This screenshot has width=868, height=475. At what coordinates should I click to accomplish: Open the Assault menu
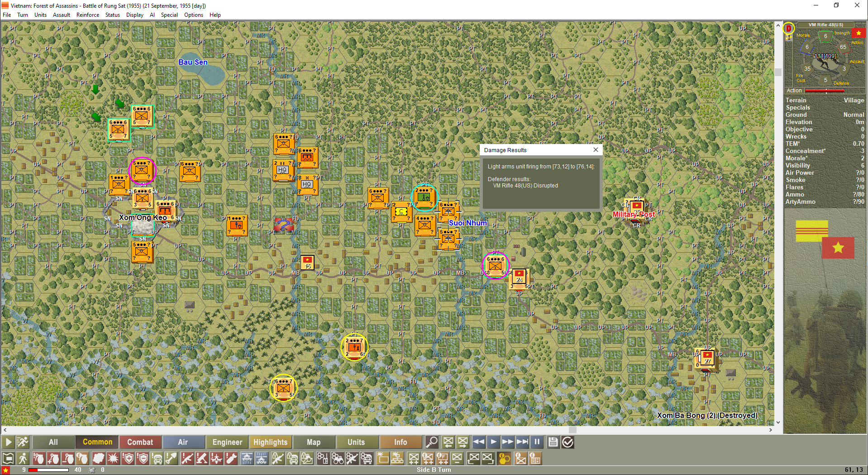62,15
